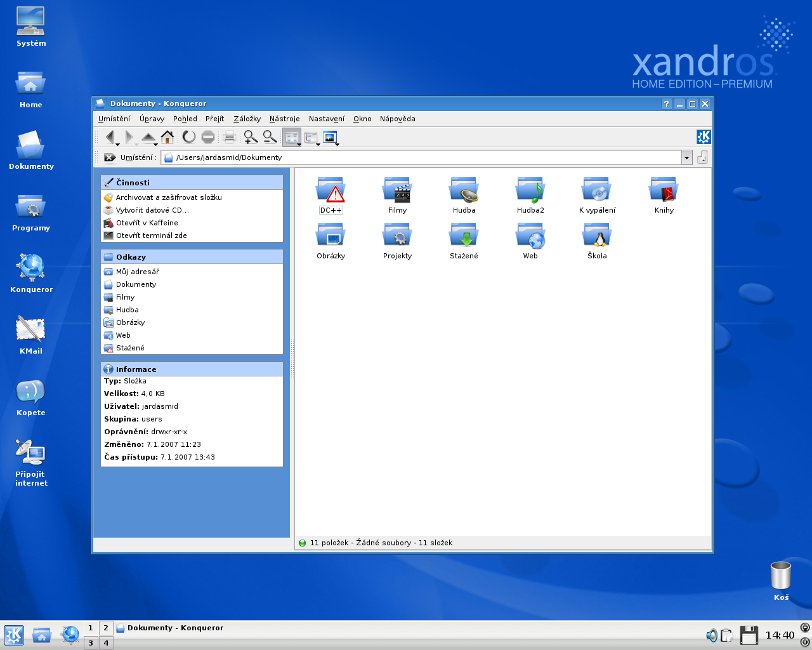Open the tree view mode dropdown arrow
This screenshot has height=650, width=812.
click(318, 144)
